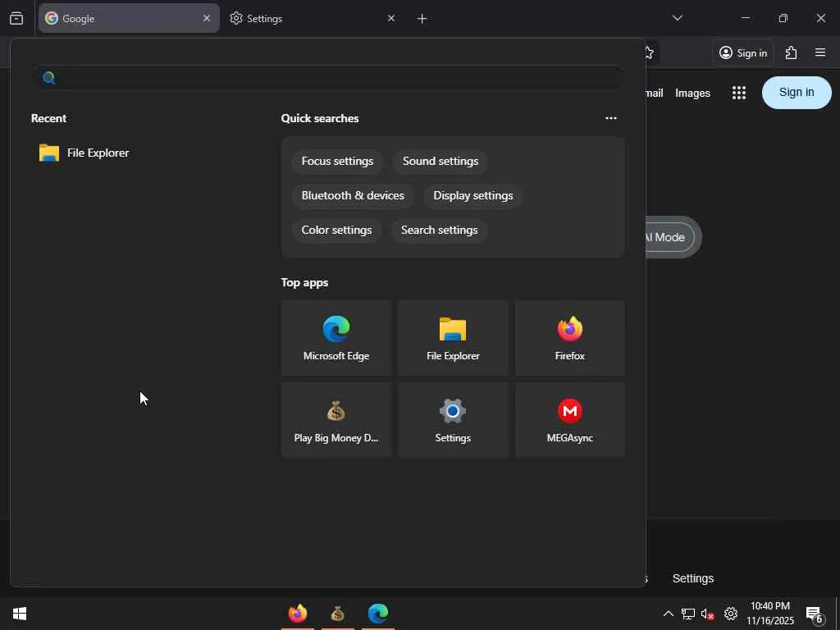This screenshot has width=840, height=630.
Task: Open settings gear in system tray
Action: (x=731, y=614)
